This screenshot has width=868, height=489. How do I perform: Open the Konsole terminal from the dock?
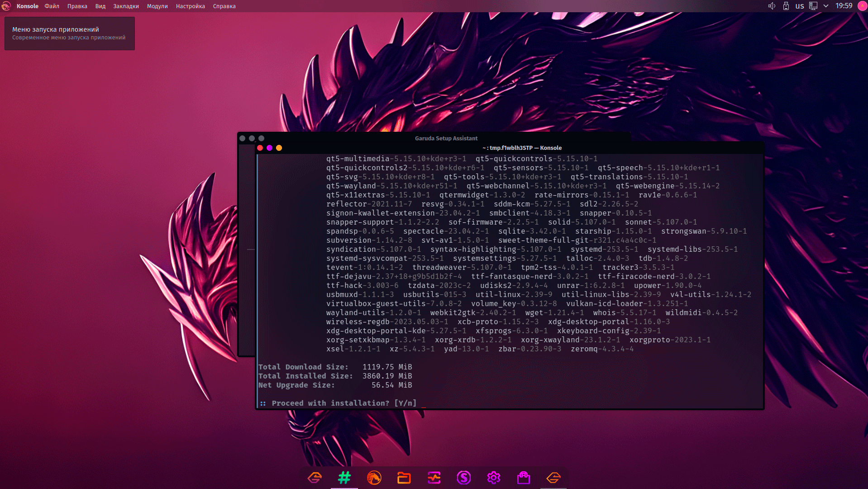(x=344, y=478)
